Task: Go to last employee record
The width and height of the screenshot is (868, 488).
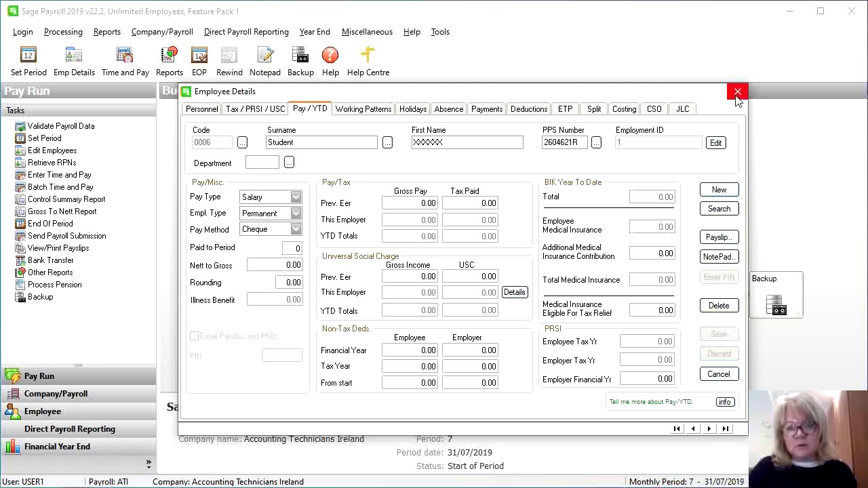Action: (x=725, y=429)
